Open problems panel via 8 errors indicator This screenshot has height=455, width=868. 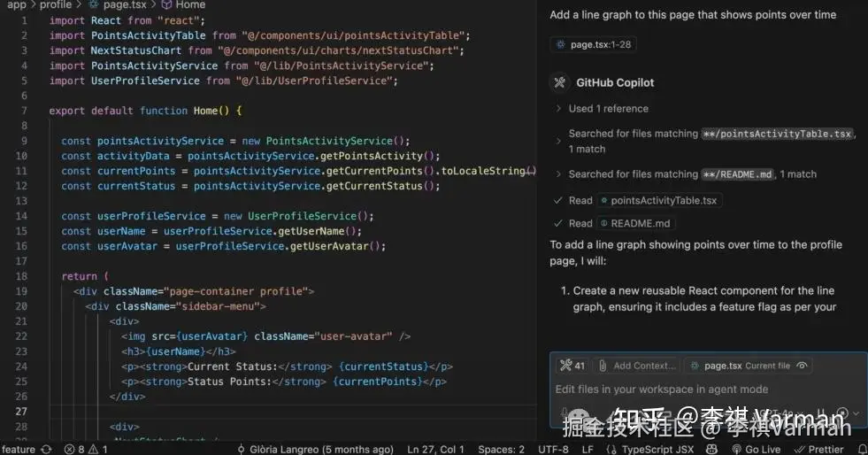coord(74,449)
